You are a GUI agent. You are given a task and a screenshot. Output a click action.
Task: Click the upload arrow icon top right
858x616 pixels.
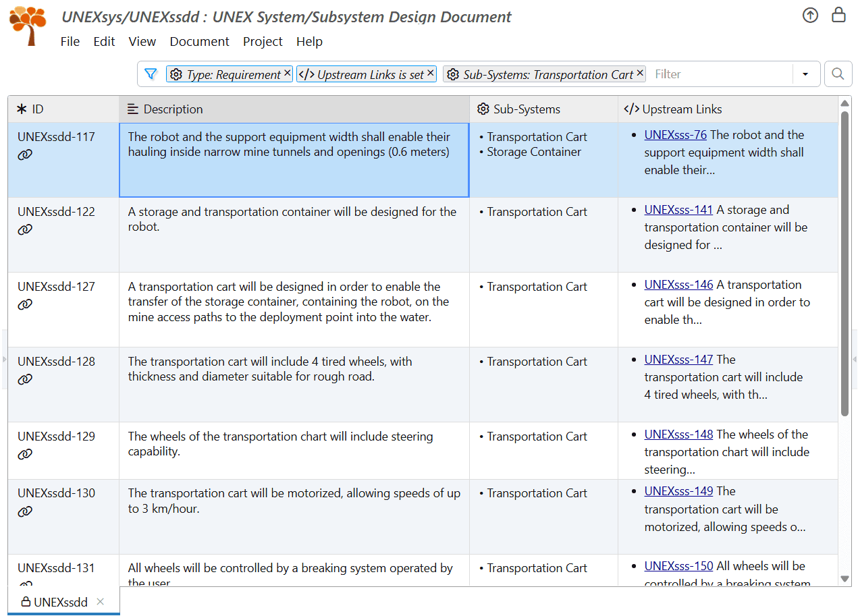click(x=810, y=15)
